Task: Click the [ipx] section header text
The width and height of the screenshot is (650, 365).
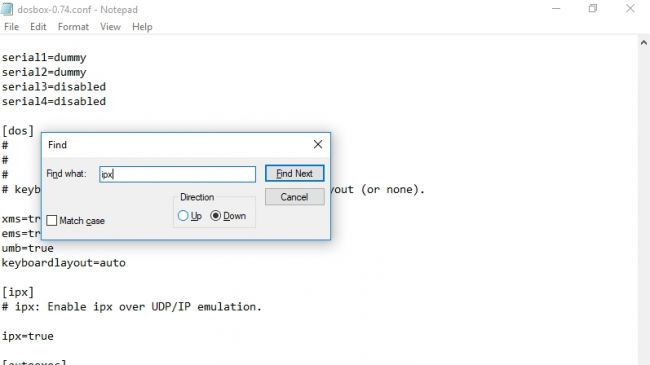Action: (18, 292)
